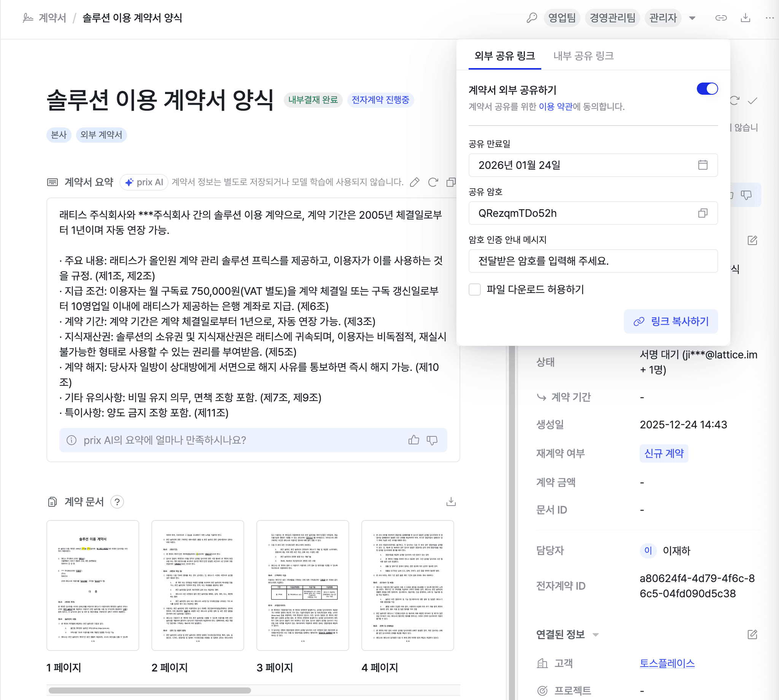The height and width of the screenshot is (700, 779).
Task: Check the 파일 다운로드 허용하기 checkbox
Action: [x=474, y=289]
